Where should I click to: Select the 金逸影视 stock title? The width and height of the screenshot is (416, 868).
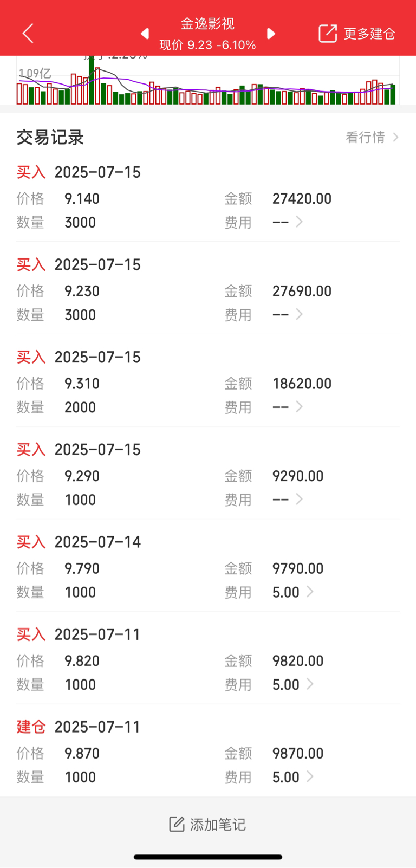(207, 24)
